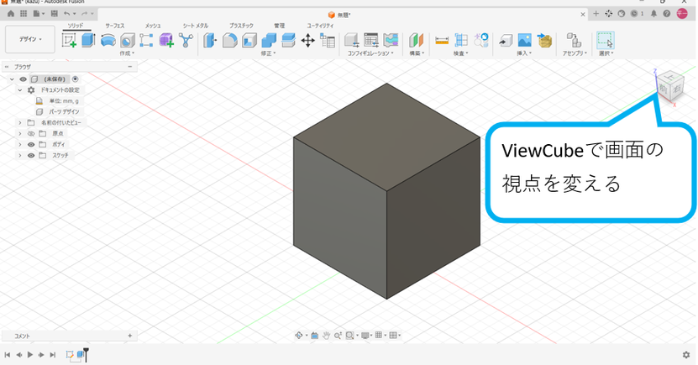Click the Configure model icon
This screenshot has height=365, width=698.
(x=352, y=41)
